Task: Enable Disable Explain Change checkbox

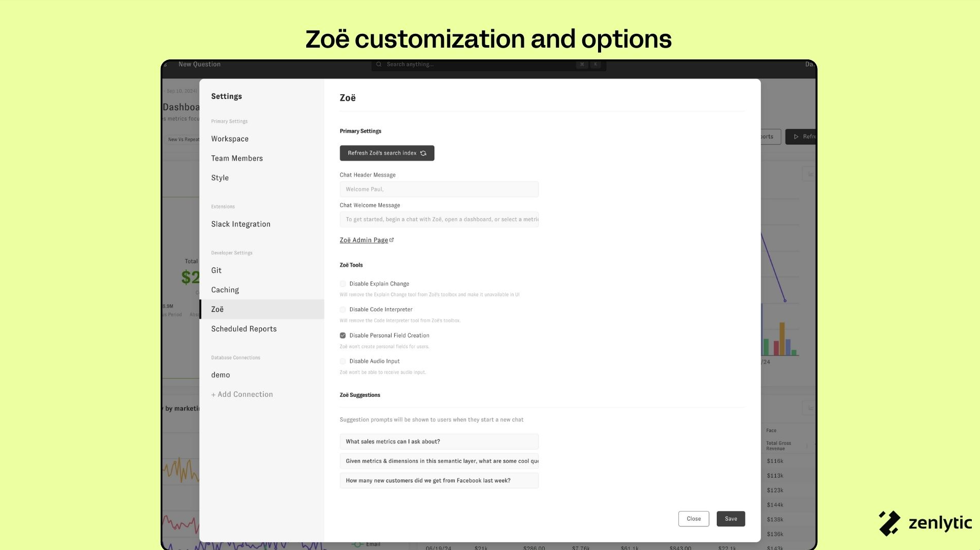Action: click(343, 284)
